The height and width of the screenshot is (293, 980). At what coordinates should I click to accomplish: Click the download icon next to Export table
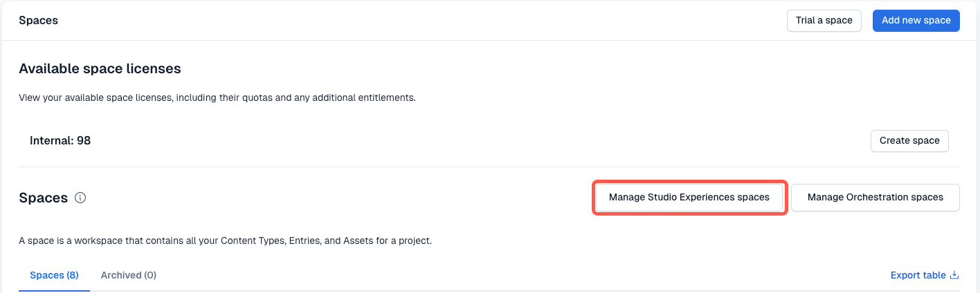954,275
